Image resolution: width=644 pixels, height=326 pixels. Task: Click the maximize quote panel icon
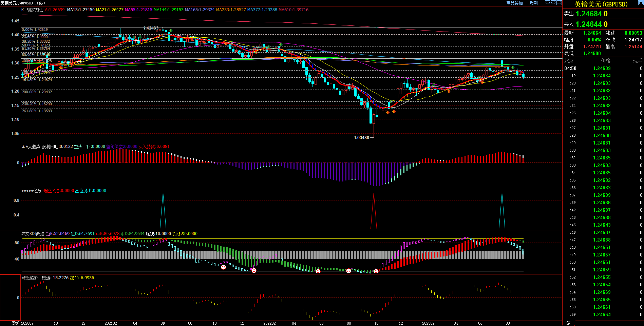[x=640, y=3]
